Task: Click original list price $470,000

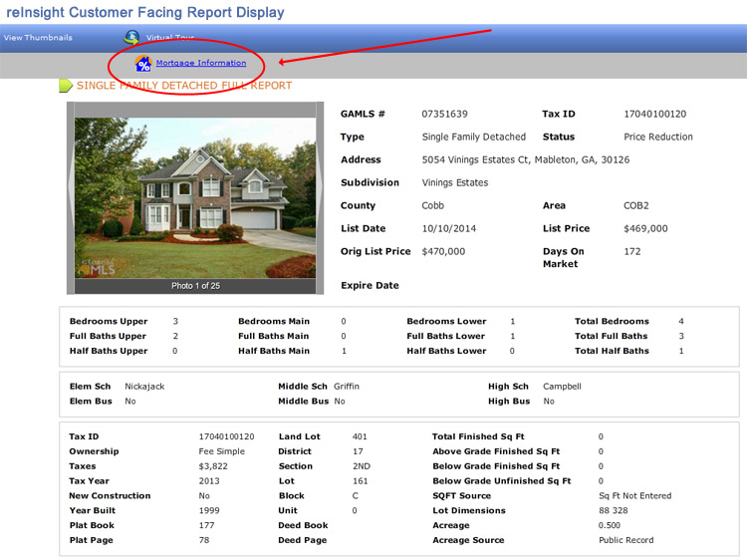Action: [x=443, y=251]
